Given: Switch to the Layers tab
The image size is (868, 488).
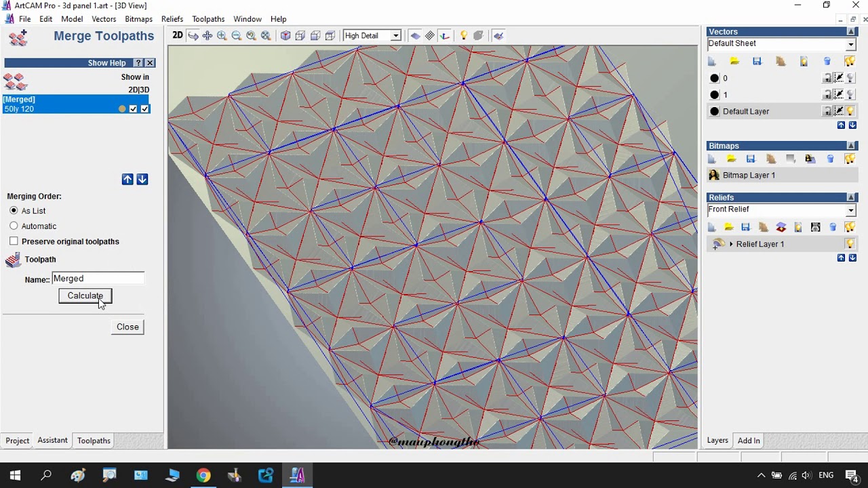Looking at the screenshot, I should [717, 441].
